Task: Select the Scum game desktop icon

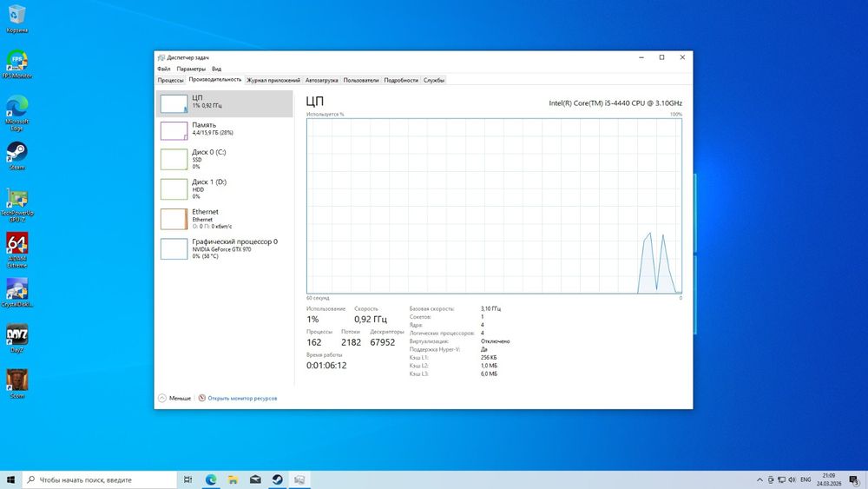Action: tap(16, 384)
